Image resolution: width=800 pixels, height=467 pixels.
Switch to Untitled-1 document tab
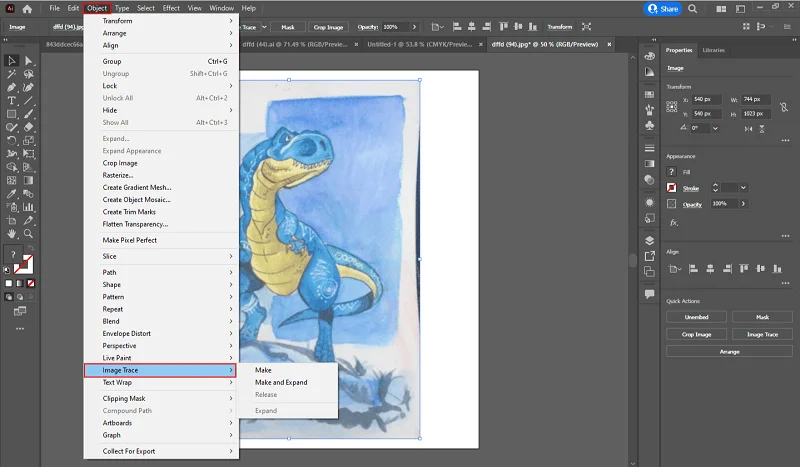click(x=419, y=44)
